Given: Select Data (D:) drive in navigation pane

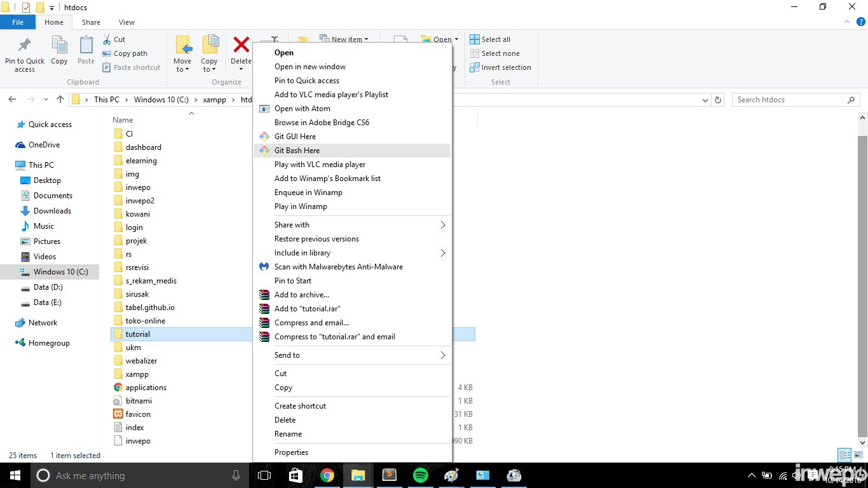Looking at the screenshot, I should 48,287.
